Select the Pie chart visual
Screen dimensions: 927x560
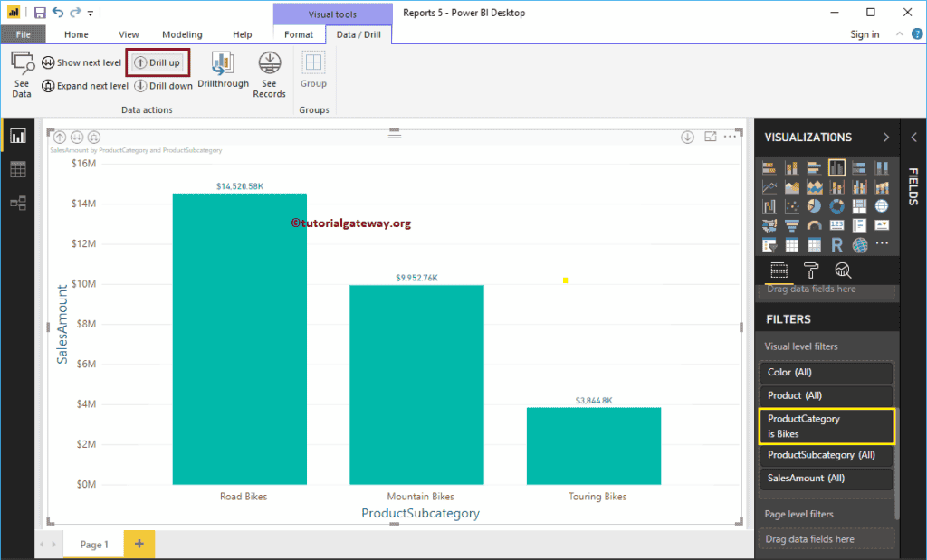coord(814,206)
